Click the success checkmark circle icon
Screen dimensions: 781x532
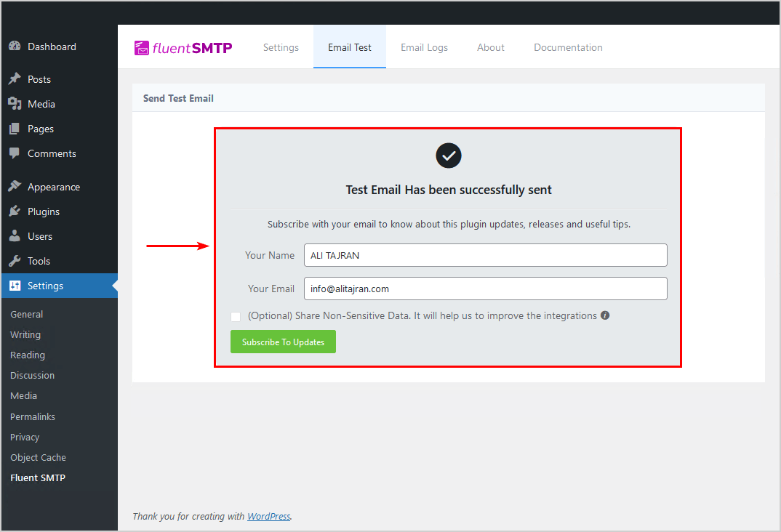click(449, 156)
